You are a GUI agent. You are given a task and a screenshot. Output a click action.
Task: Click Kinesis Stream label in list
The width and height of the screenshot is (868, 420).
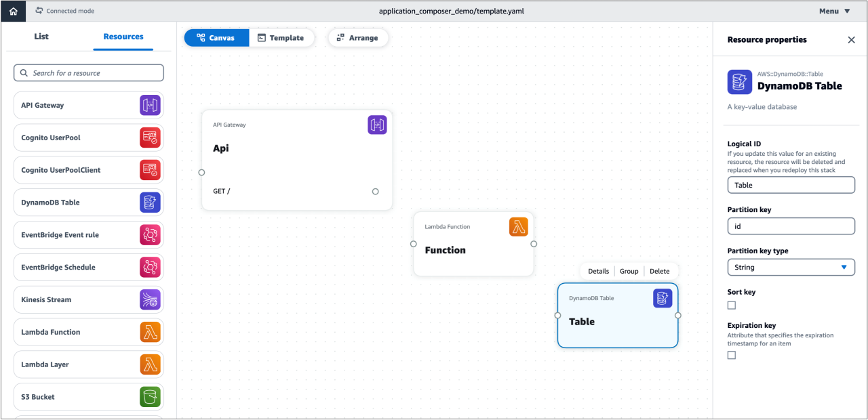point(46,299)
